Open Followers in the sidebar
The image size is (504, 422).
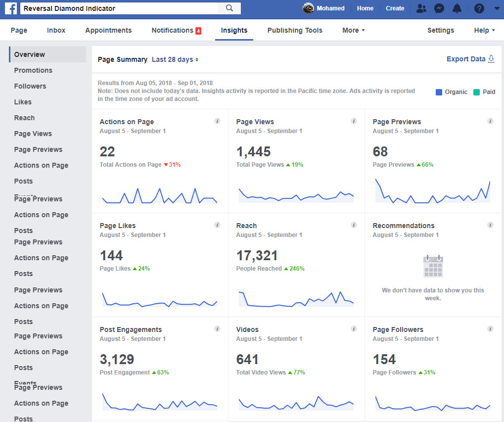pos(30,86)
